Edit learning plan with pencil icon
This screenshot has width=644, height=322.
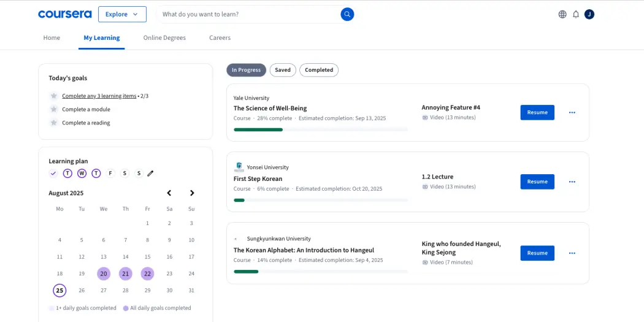(150, 174)
